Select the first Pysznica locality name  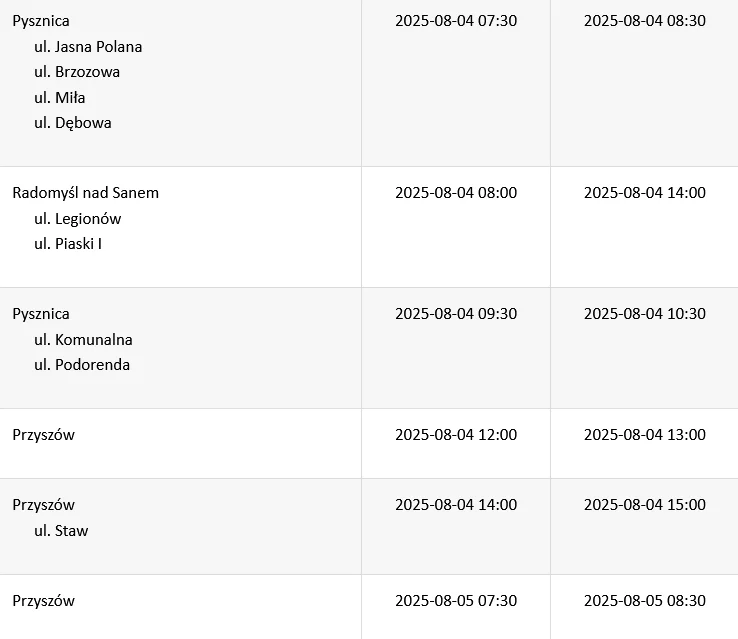click(41, 21)
